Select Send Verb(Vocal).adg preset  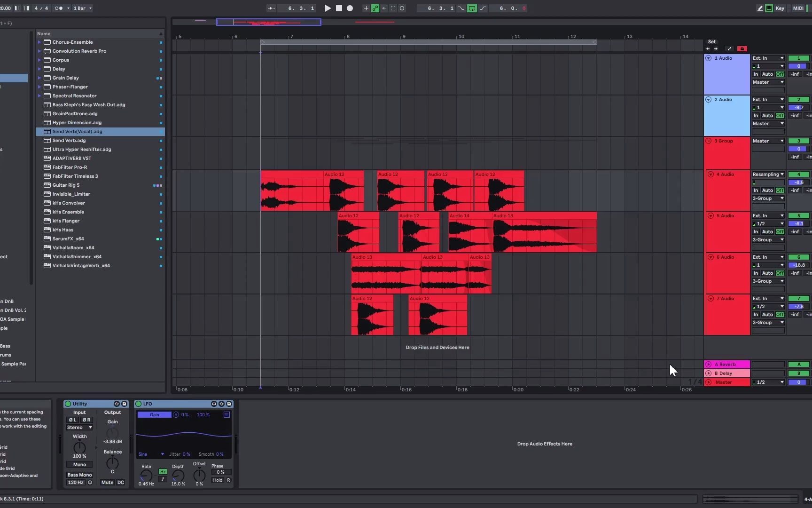coord(100,131)
